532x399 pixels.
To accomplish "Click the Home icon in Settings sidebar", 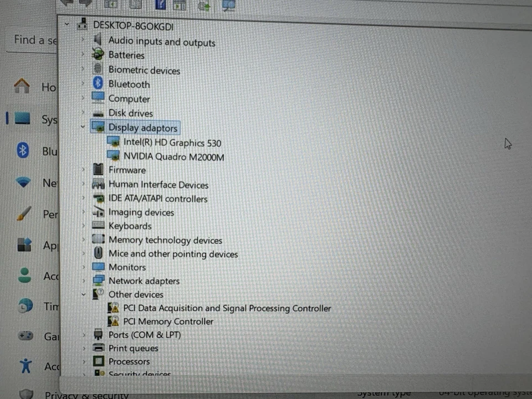I will click(x=21, y=87).
